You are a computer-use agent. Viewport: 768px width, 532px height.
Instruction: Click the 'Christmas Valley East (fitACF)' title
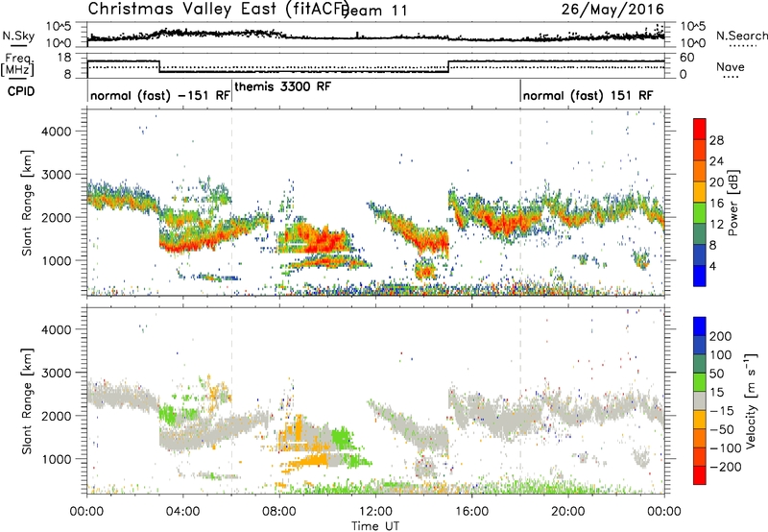219,9
